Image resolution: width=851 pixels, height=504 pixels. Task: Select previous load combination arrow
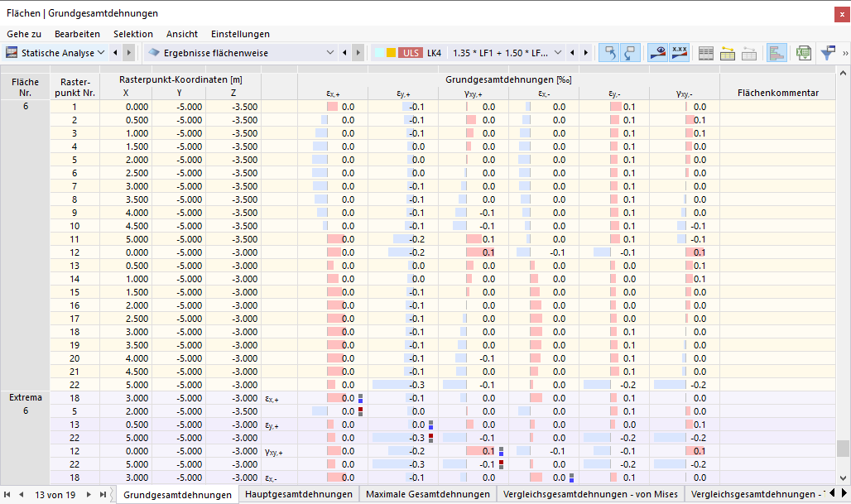coord(572,53)
